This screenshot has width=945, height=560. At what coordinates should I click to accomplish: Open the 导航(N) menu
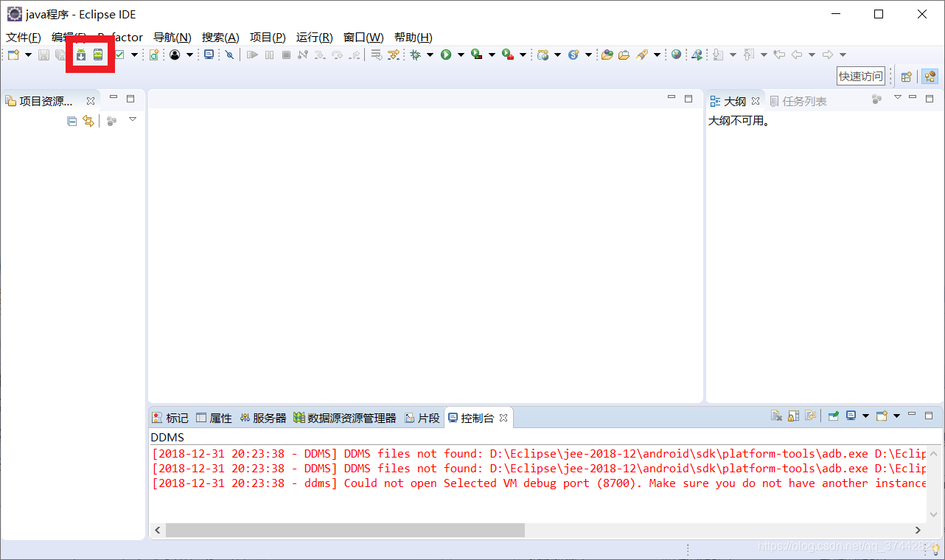tap(172, 38)
